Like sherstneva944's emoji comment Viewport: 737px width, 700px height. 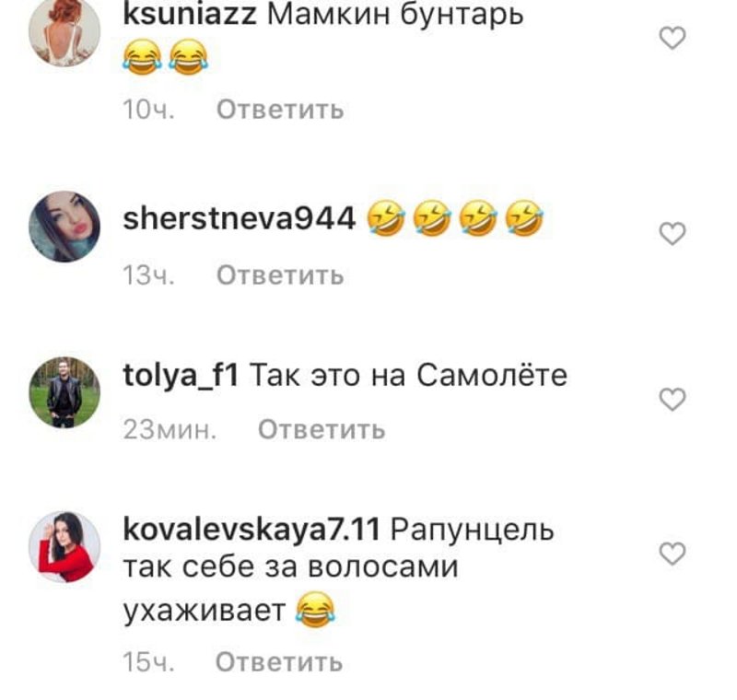click(x=673, y=234)
